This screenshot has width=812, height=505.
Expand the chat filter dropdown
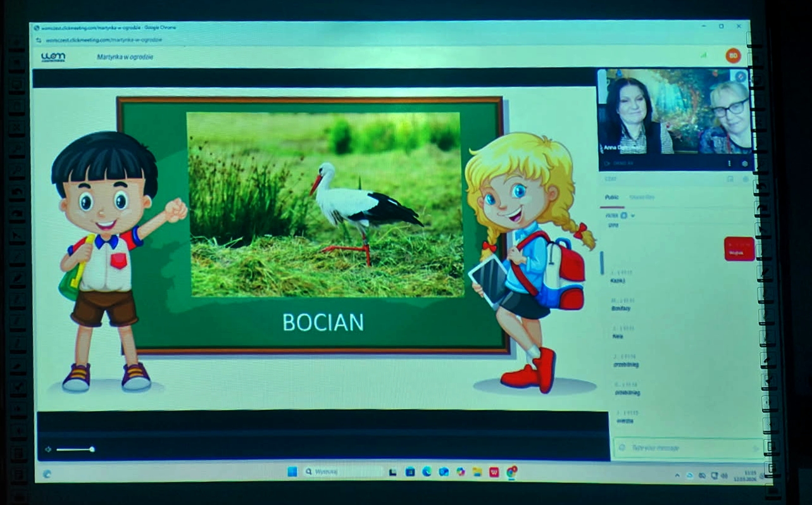coord(632,216)
